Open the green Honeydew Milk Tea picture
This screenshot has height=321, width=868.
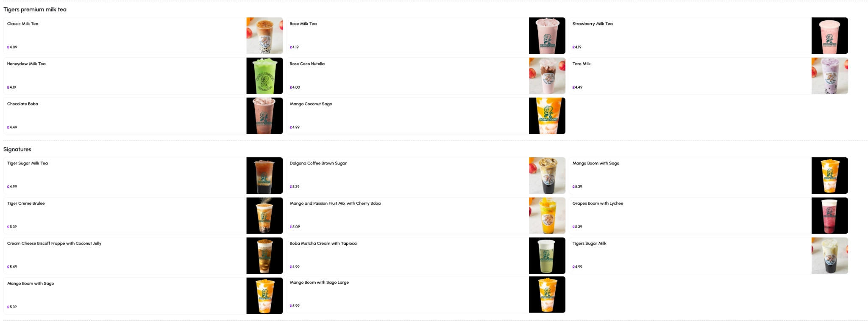coord(264,76)
